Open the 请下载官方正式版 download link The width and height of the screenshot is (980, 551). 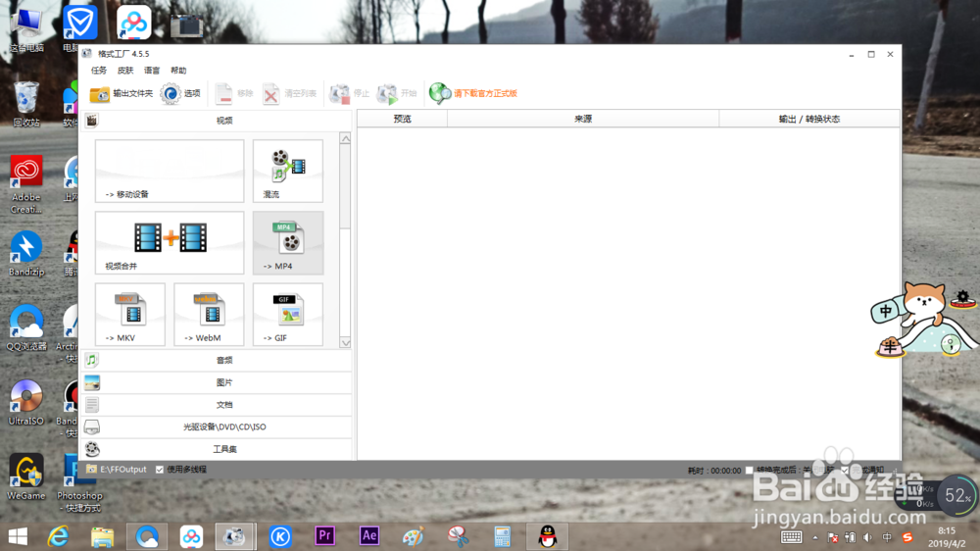pos(473,94)
